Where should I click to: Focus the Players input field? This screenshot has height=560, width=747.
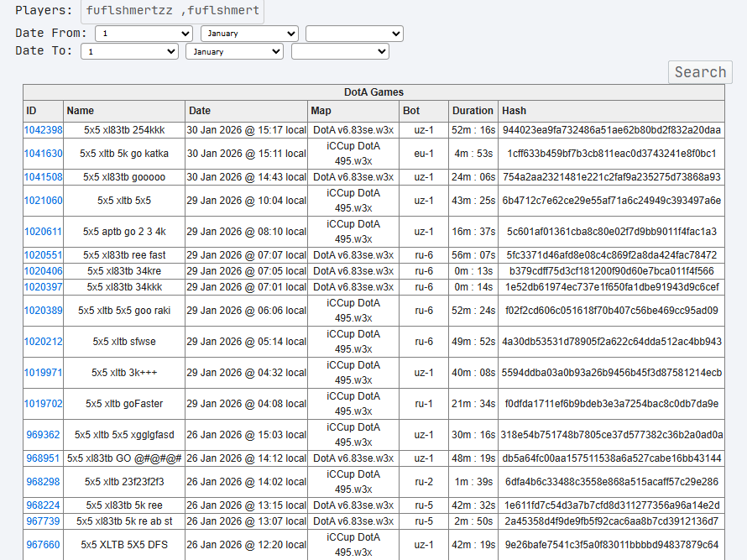(x=172, y=10)
